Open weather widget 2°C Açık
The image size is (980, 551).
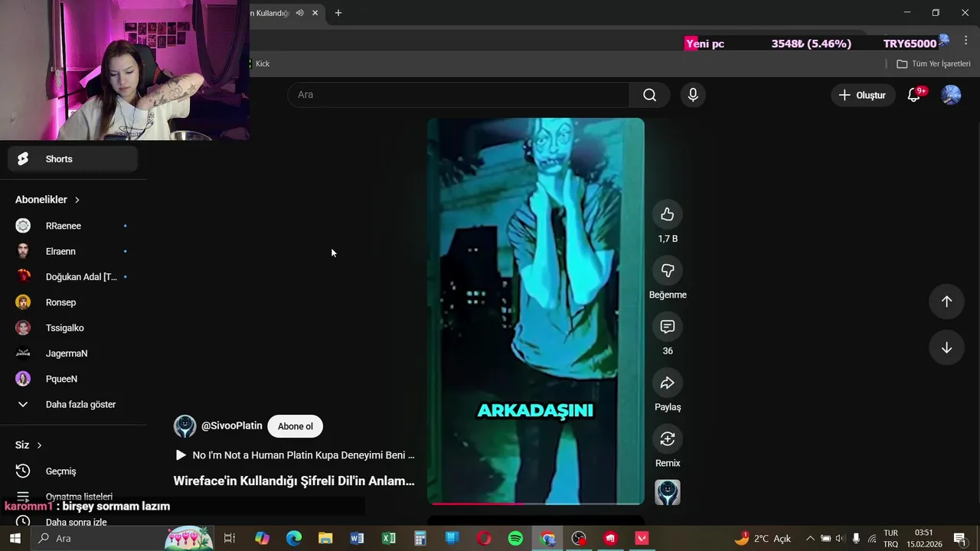pos(763,538)
